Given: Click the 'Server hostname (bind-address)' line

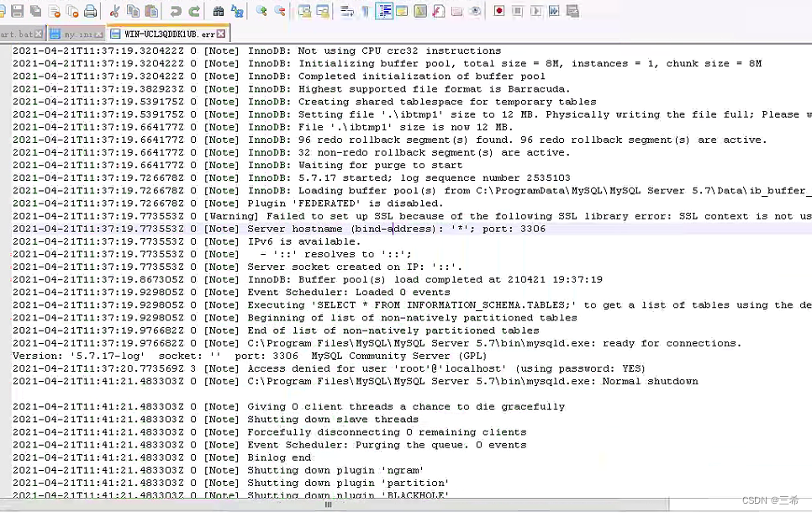Looking at the screenshot, I should point(279,229).
